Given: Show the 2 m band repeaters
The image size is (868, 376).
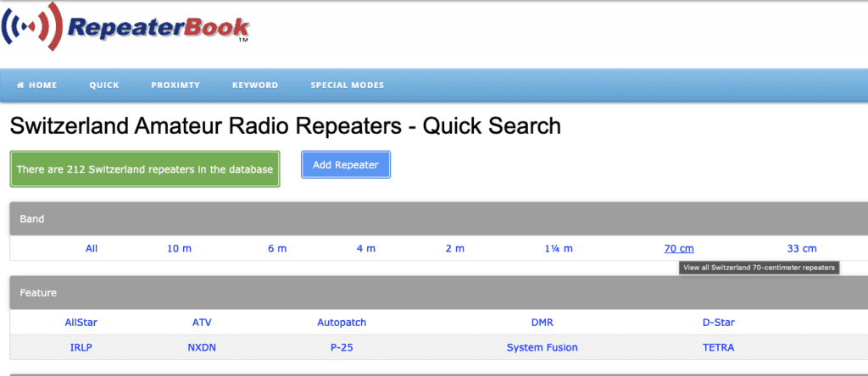Looking at the screenshot, I should click(x=455, y=248).
